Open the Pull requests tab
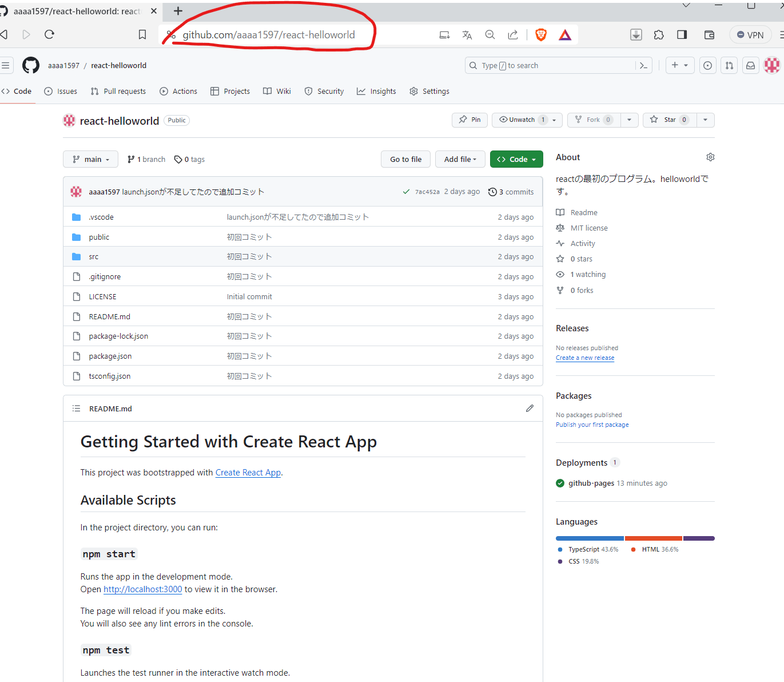Viewport: 784px width, 682px height. pyautogui.click(x=118, y=91)
